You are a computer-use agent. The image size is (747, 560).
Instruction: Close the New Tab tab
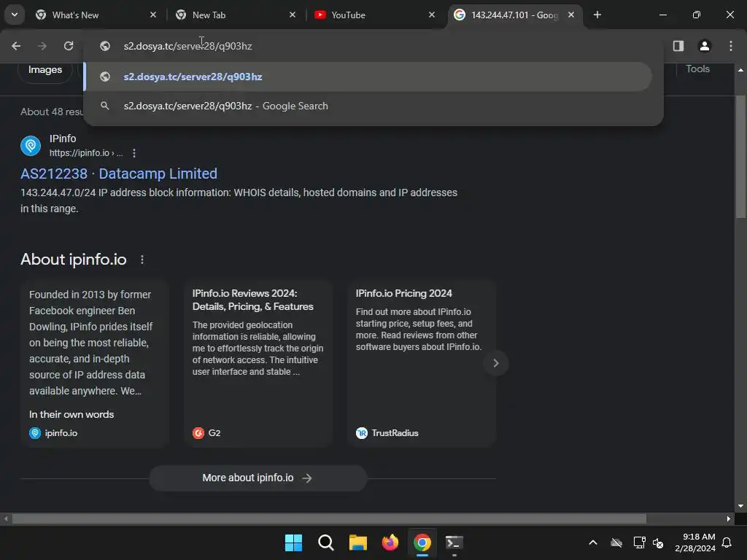click(x=293, y=15)
